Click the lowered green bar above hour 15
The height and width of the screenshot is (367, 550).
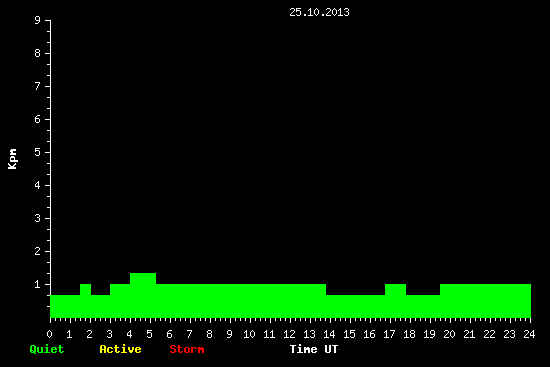click(355, 306)
